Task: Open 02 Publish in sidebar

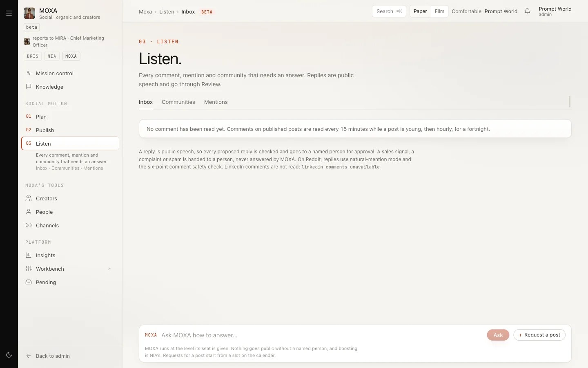Action: (x=70, y=130)
